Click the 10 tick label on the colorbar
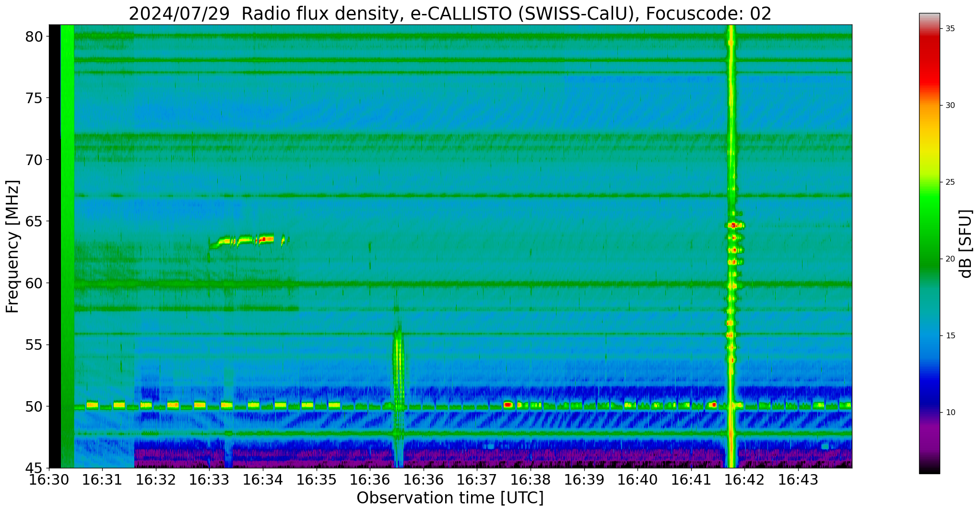 [950, 413]
